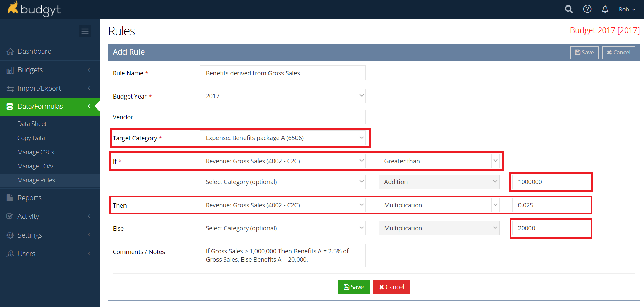Screen dimensions: 644x307
Task: Click the Users people icon
Action: pyautogui.click(x=10, y=254)
